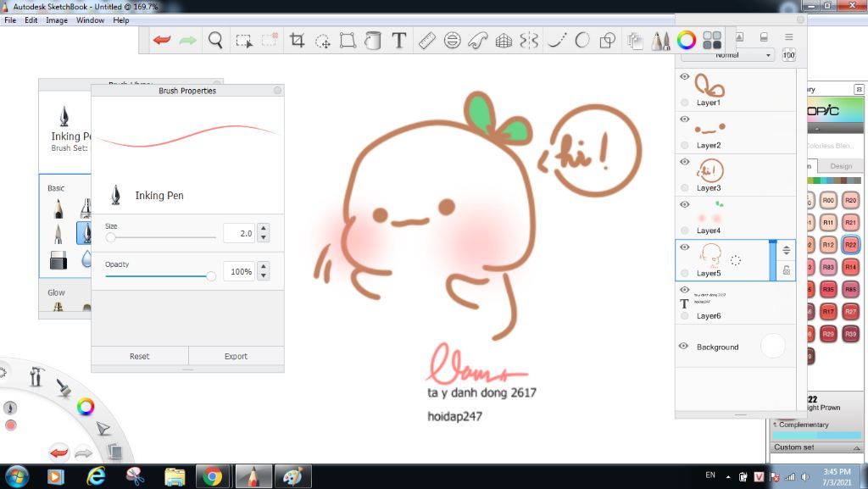Select the Zoom magnifier tool
The height and width of the screenshot is (489, 868).
pyautogui.click(x=215, y=41)
